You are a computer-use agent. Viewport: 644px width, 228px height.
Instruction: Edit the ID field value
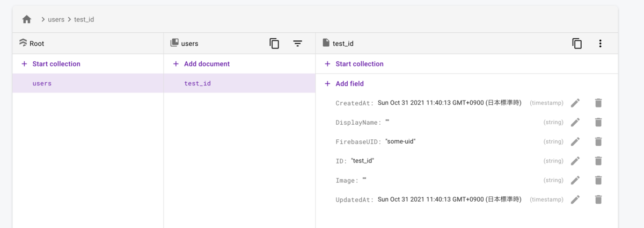point(575,161)
